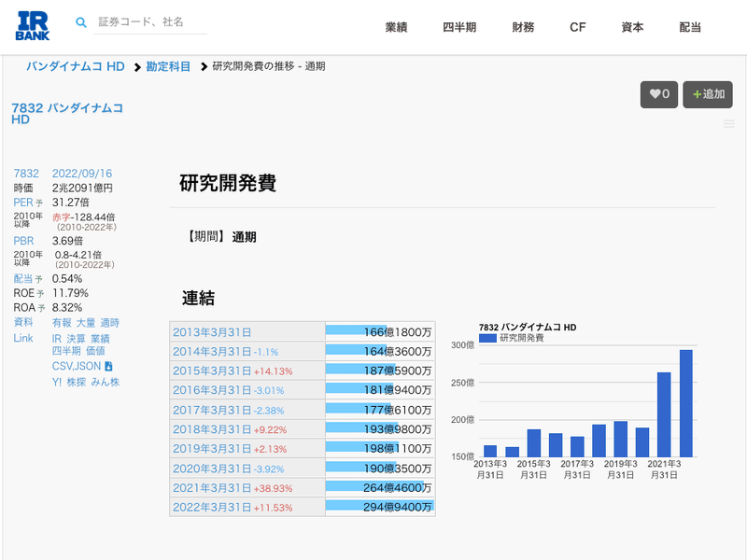Open the 2014年3月31日 row link
This screenshot has width=747, height=560.
point(212,352)
